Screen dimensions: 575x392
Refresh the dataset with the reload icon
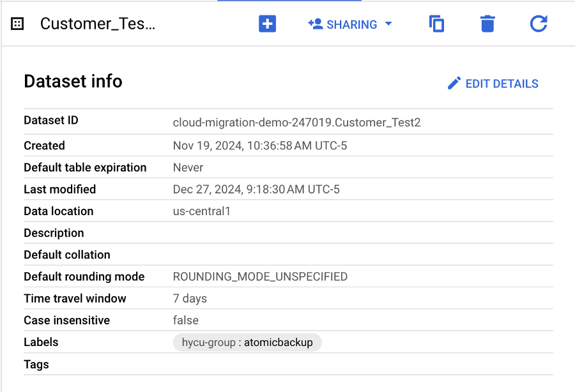[539, 24]
